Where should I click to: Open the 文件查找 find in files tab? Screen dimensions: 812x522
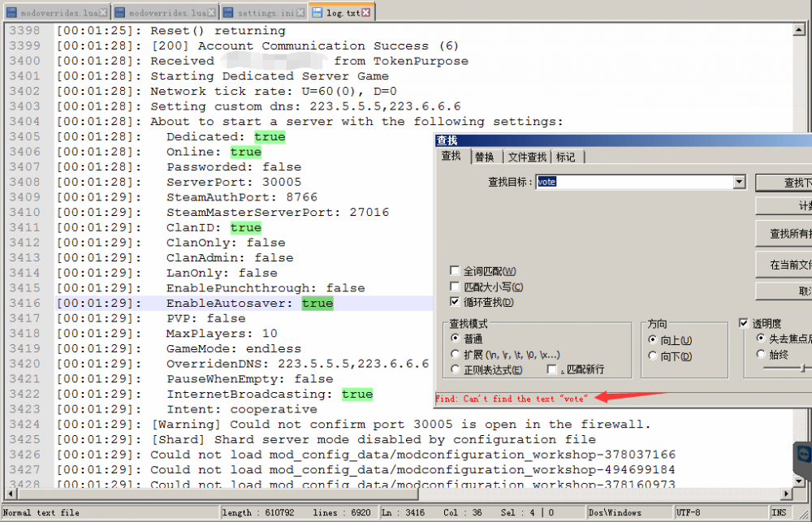(x=526, y=157)
